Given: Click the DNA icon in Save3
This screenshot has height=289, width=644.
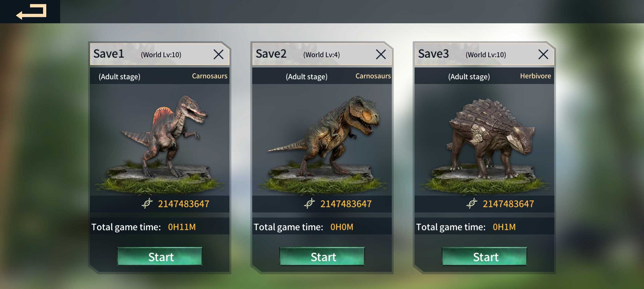Looking at the screenshot, I should (x=472, y=204).
